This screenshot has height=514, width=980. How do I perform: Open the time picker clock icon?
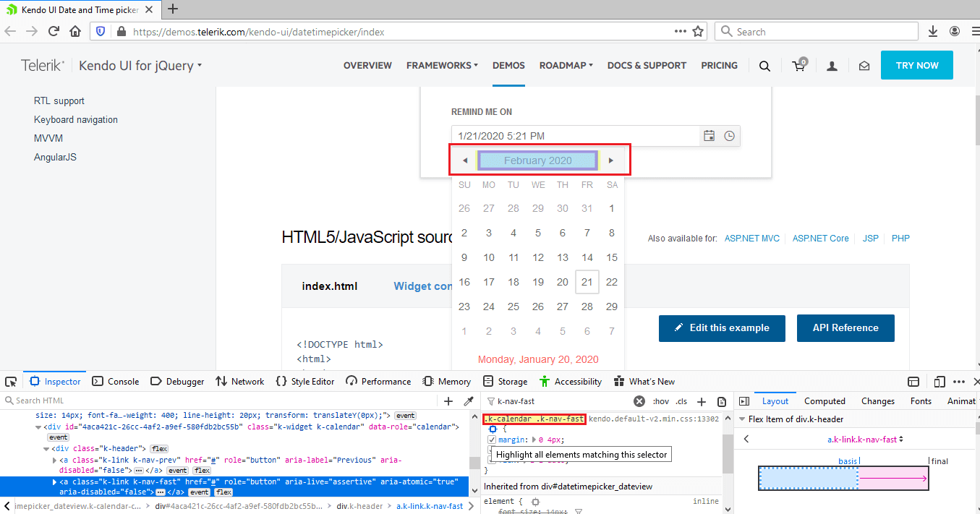point(729,135)
